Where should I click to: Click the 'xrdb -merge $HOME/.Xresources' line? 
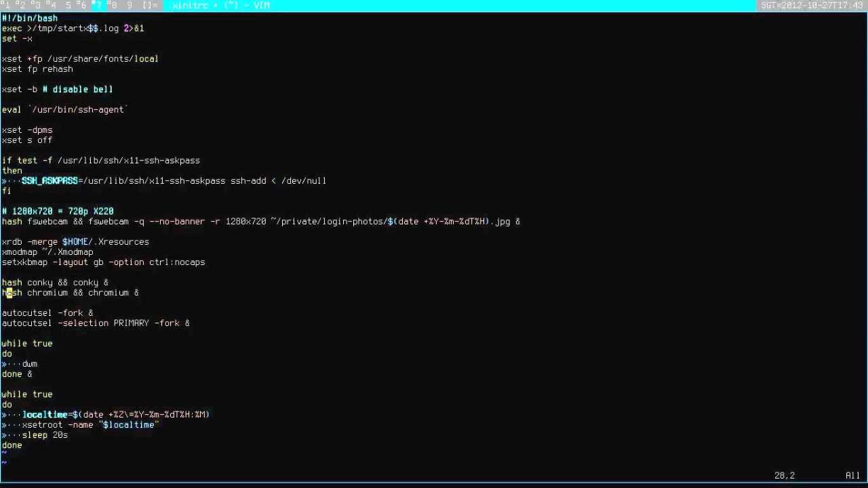point(75,241)
